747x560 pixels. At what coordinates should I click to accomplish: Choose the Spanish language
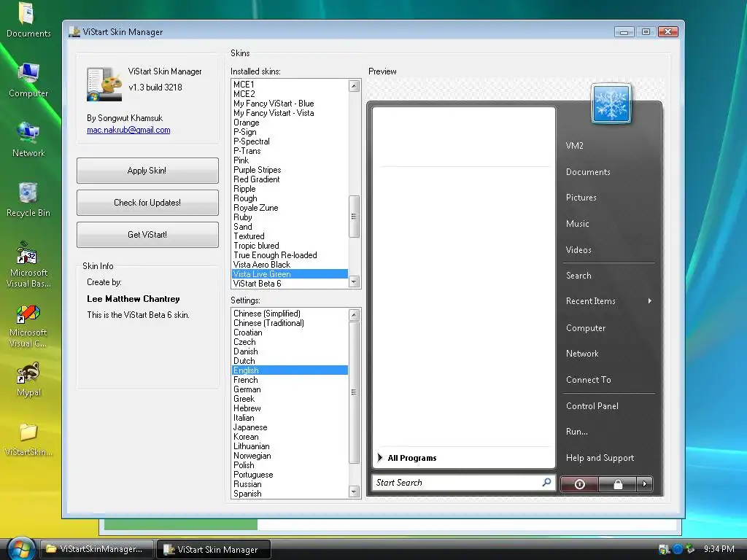(x=290, y=494)
